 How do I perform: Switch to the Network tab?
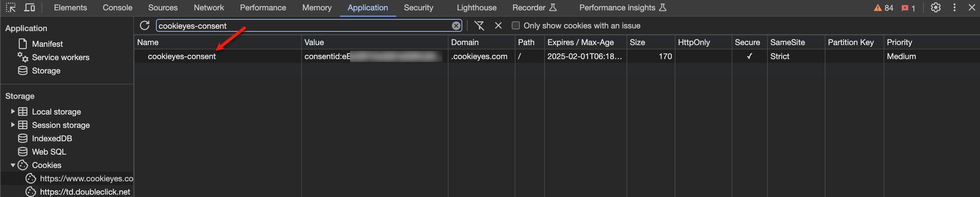pyautogui.click(x=209, y=8)
